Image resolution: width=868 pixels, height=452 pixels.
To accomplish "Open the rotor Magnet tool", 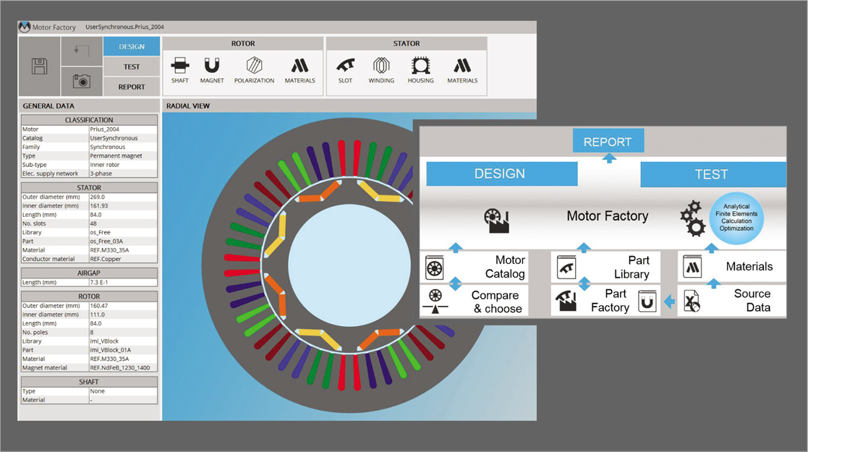I will (212, 70).
